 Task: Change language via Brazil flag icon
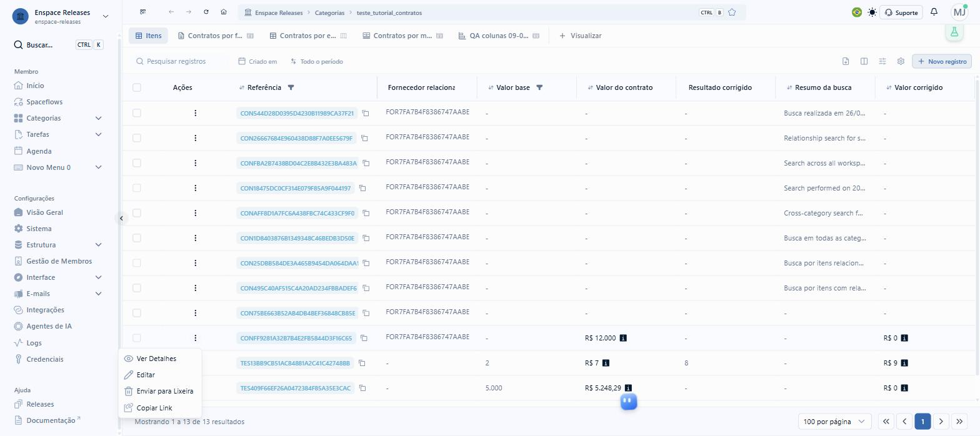click(857, 12)
